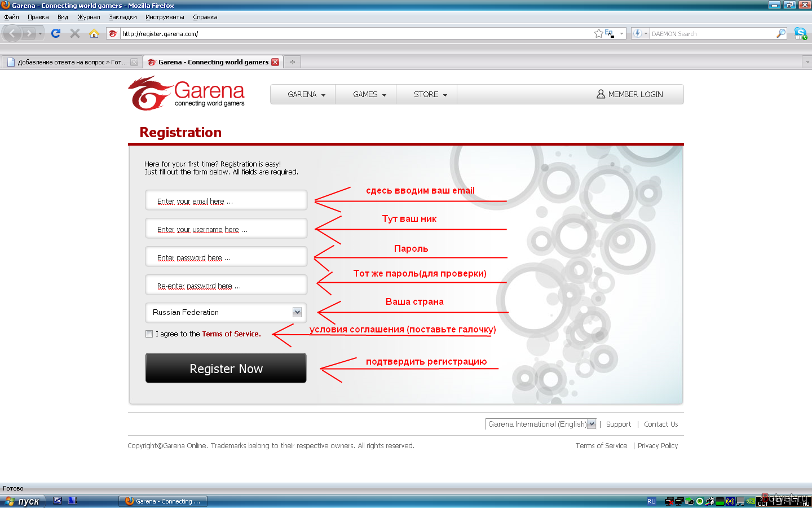
Task: Click the пуск Start button
Action: pyautogui.click(x=21, y=501)
